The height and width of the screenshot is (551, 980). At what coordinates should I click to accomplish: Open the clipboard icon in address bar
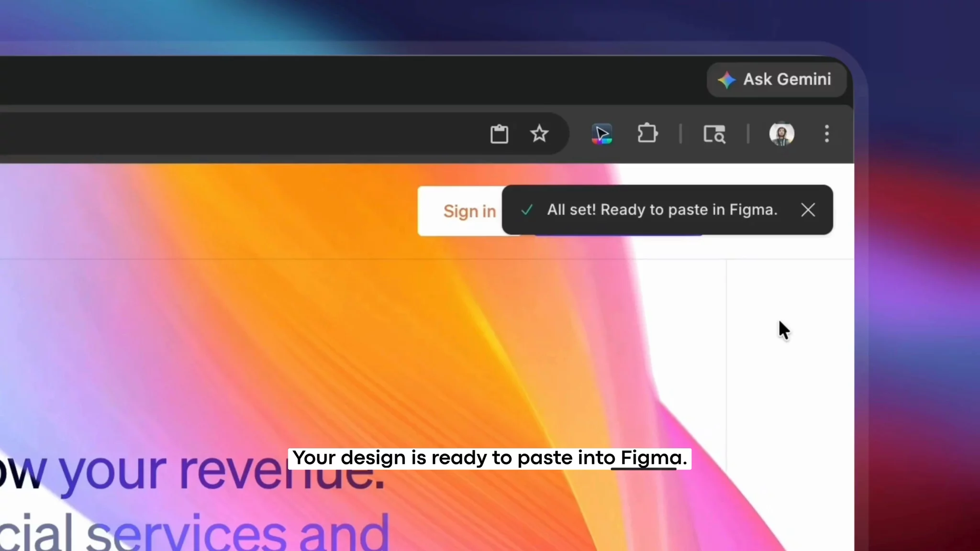click(499, 134)
